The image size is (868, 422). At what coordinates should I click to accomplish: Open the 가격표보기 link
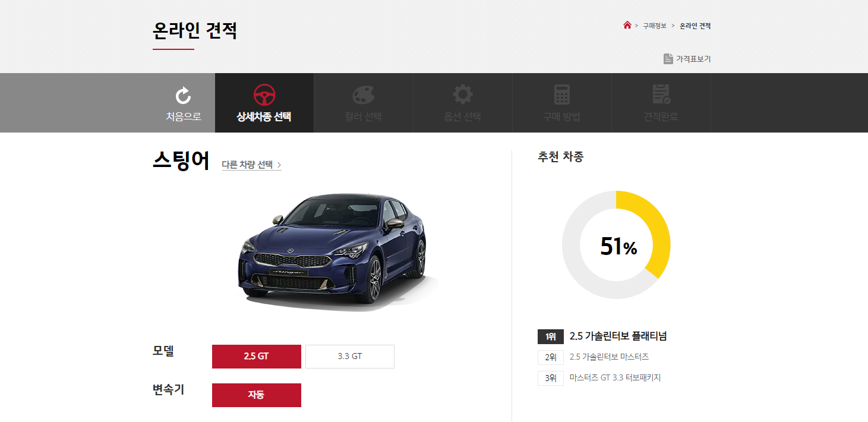click(x=687, y=59)
